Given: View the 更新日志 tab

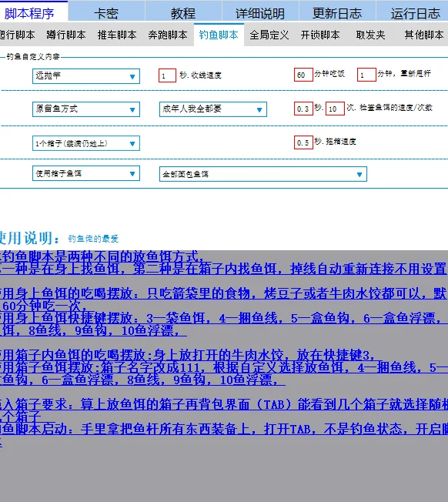Looking at the screenshot, I should (337, 13).
